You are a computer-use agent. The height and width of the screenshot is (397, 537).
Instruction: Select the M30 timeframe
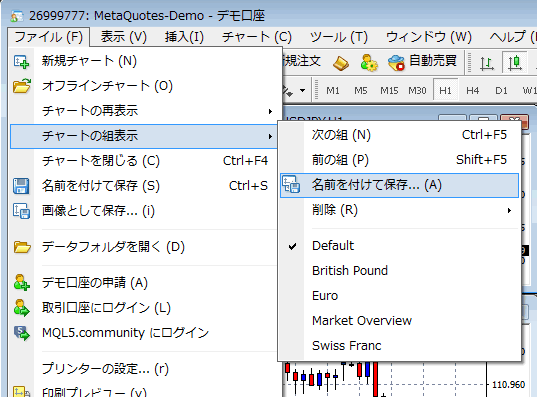coord(417,91)
